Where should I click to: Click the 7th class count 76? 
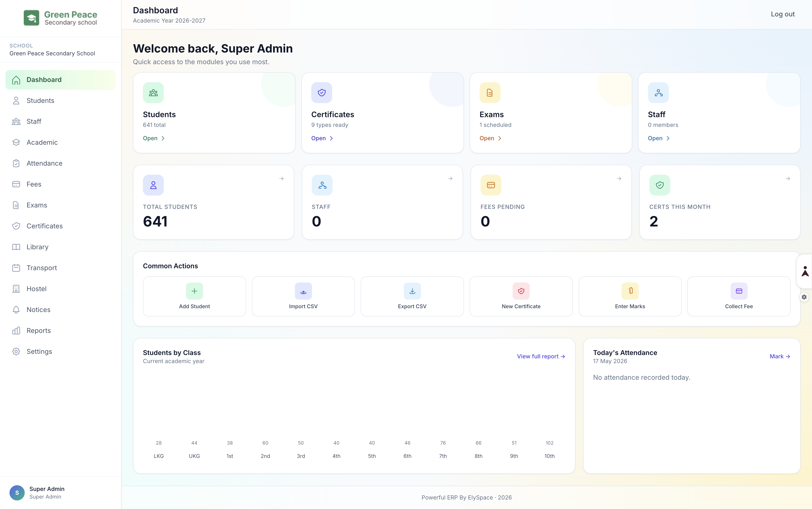coord(443,443)
